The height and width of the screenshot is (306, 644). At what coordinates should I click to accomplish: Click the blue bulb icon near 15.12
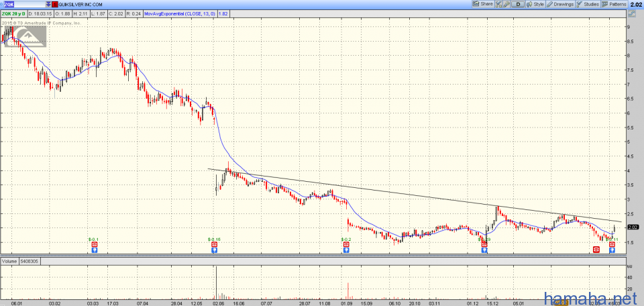click(x=484, y=250)
